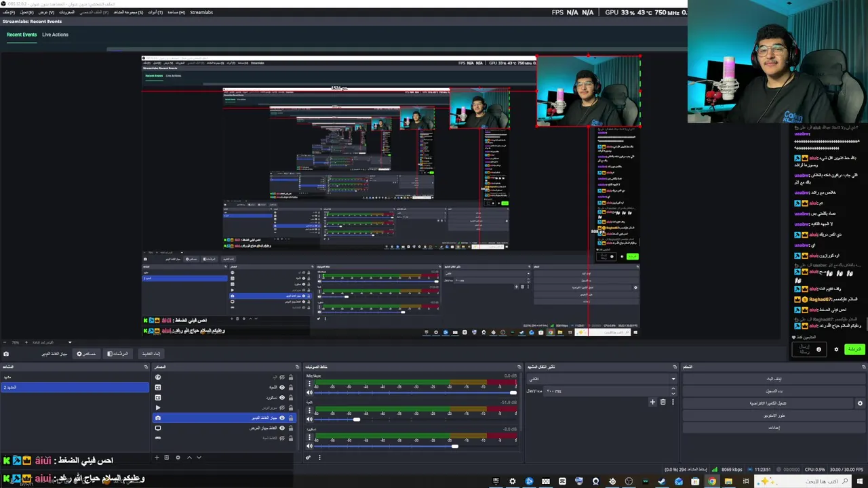Open the أدوات (T) menu

pyautogui.click(x=155, y=12)
